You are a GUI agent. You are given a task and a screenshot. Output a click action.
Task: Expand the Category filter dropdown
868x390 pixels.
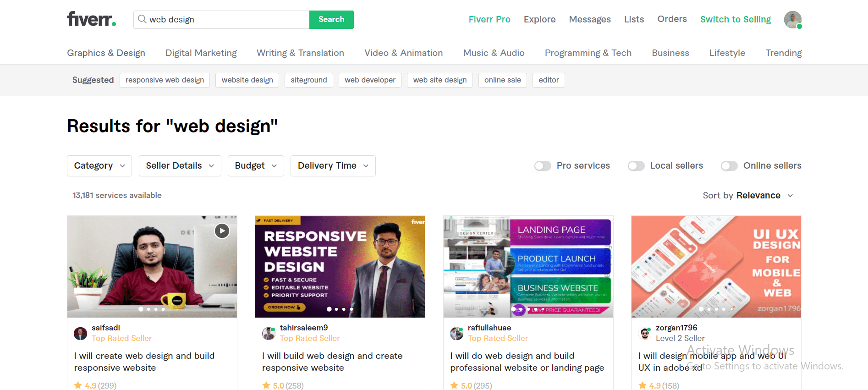coord(99,166)
